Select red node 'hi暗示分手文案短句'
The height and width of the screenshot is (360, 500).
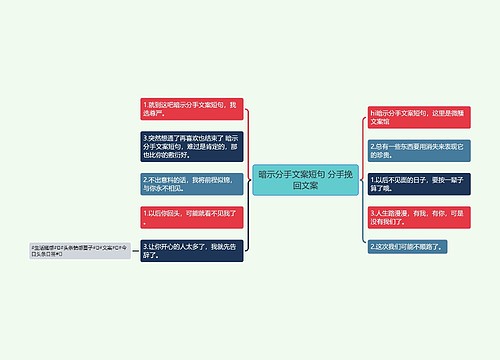click(x=419, y=117)
